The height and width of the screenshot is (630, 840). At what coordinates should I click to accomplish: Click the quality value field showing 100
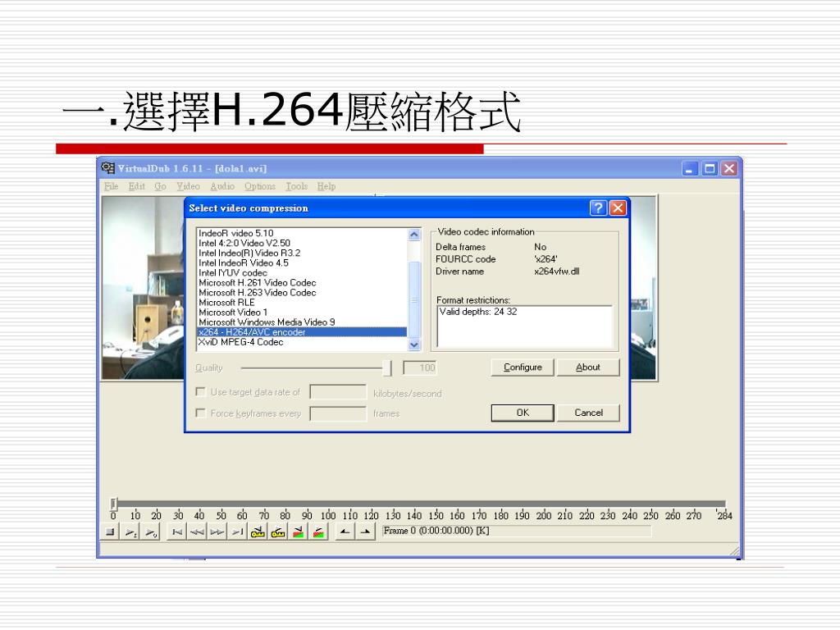tap(419, 367)
